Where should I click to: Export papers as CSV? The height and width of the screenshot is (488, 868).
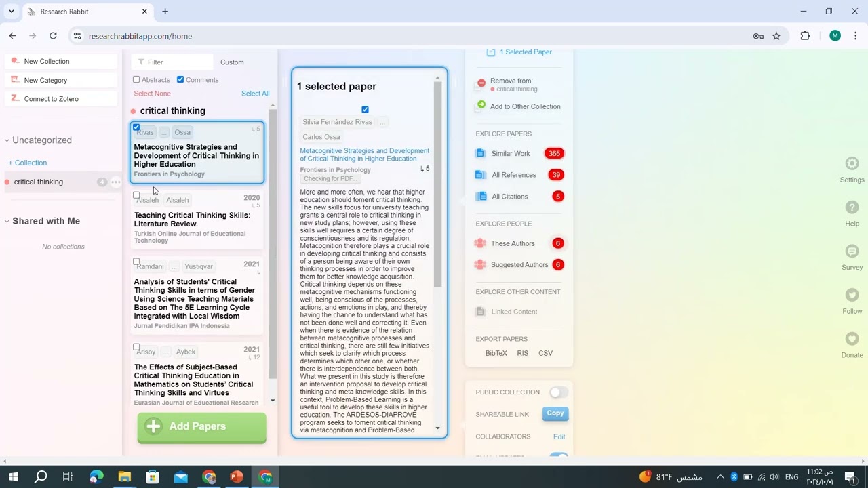545,353
